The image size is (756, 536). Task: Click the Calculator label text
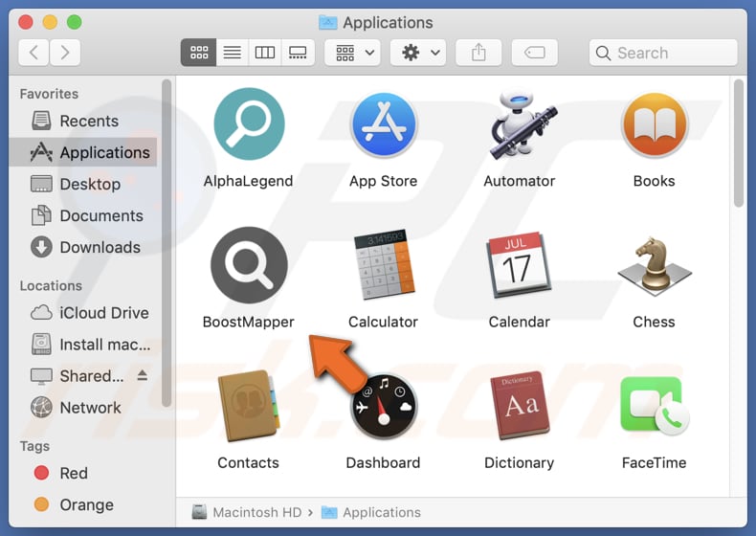tap(384, 322)
